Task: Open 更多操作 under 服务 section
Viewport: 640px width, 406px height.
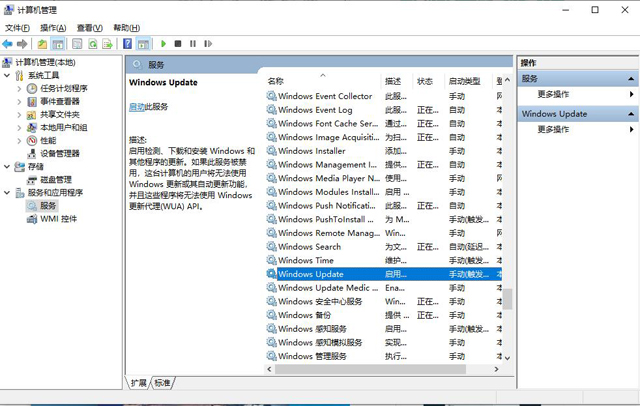Action: pos(553,94)
